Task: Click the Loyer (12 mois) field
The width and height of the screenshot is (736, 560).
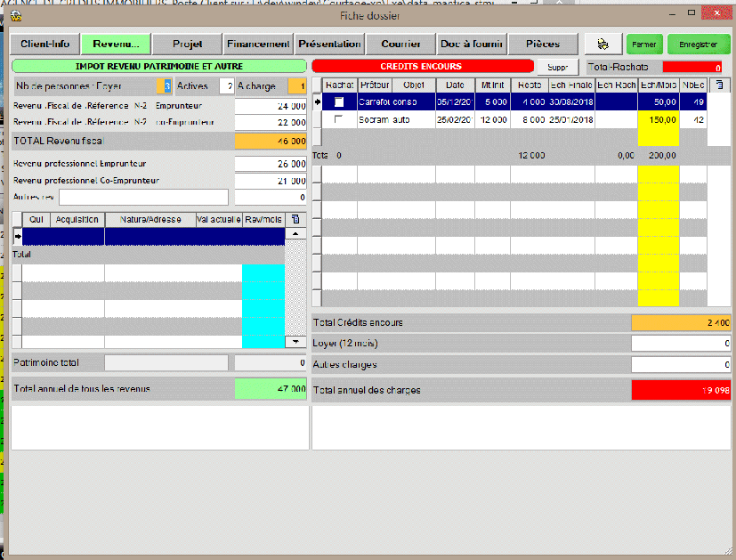Action: (x=681, y=343)
